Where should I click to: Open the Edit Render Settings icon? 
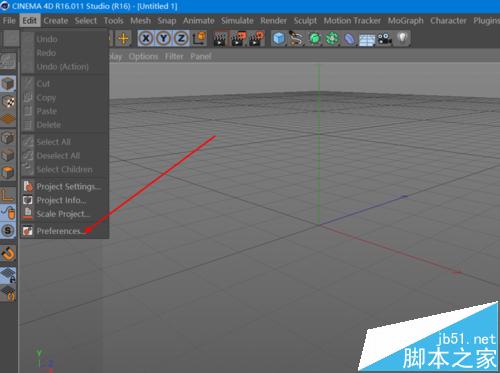click(256, 39)
